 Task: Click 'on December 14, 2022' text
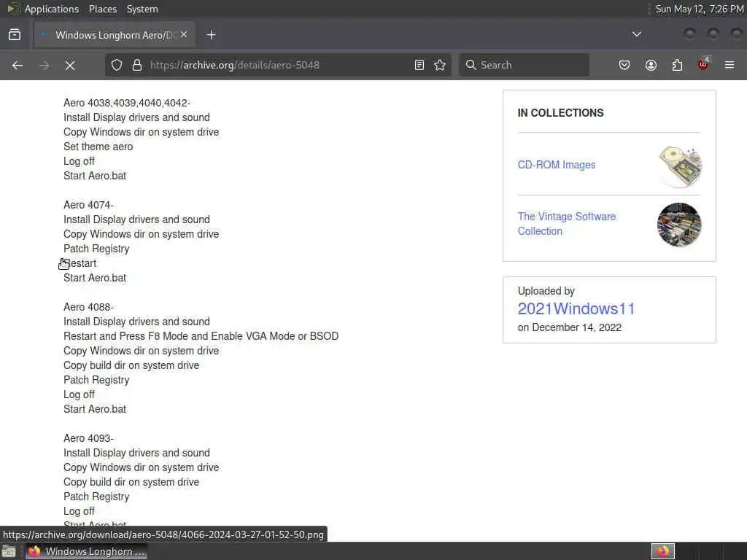[x=569, y=327]
